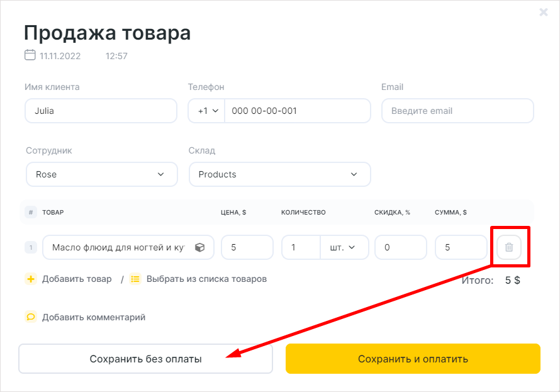Delete the product row with trash icon
The image size is (560, 392).
[x=509, y=247]
